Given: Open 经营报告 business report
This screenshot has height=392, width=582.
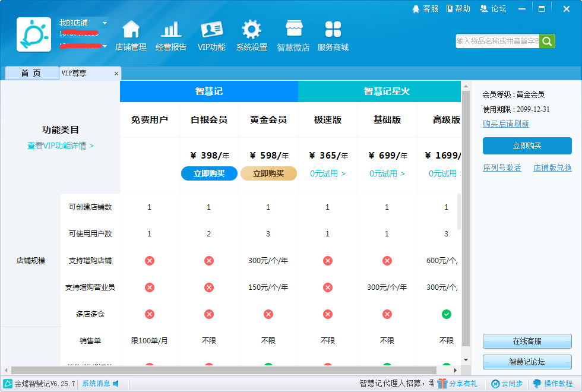Looking at the screenshot, I should 171,36.
